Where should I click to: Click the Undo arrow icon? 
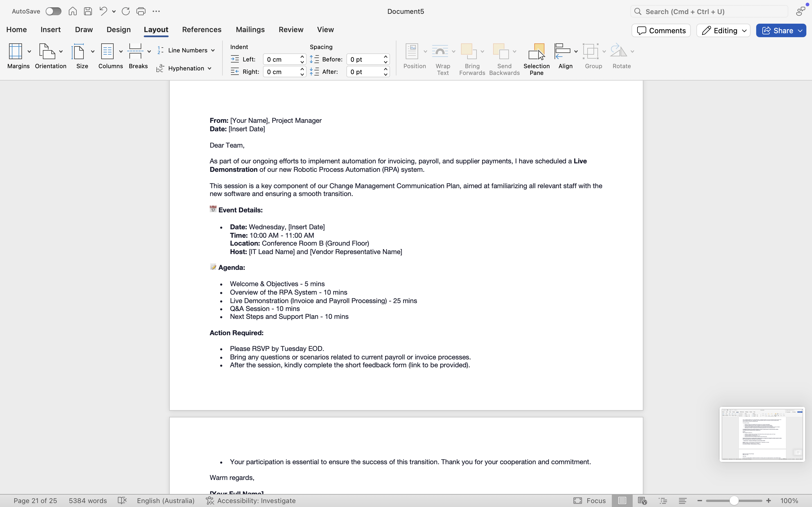click(x=103, y=11)
